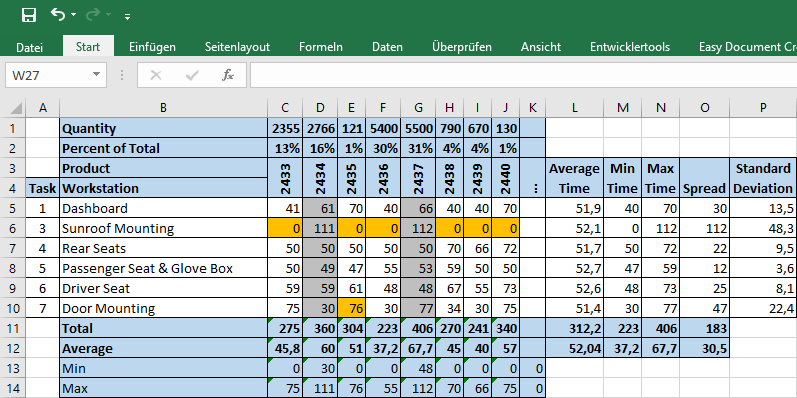797x398 pixels.
Task: Click the Select All corner triangle
Action: pyautogui.click(x=16, y=108)
